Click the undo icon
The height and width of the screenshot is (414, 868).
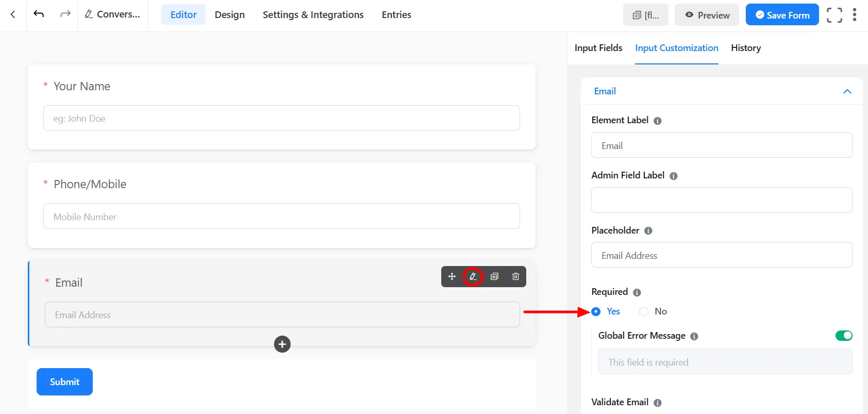(x=39, y=14)
